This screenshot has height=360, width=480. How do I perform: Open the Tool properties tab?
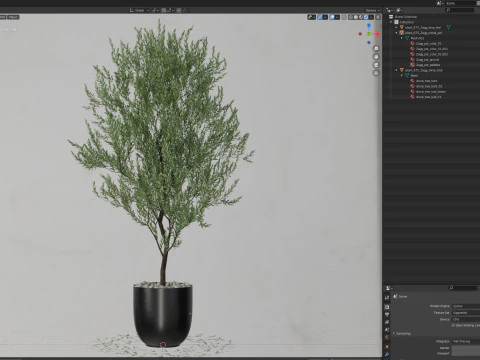pos(387,297)
